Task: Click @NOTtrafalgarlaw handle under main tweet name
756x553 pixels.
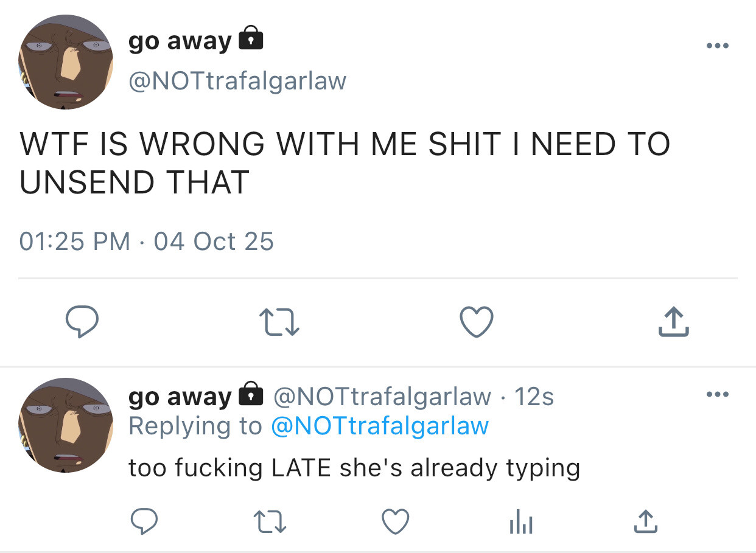Action: click(237, 80)
